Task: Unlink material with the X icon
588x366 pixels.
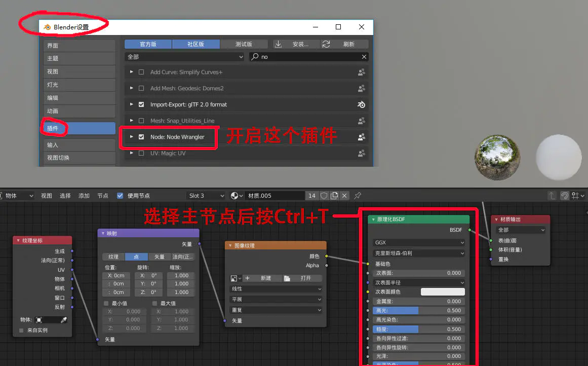Action: click(x=344, y=196)
